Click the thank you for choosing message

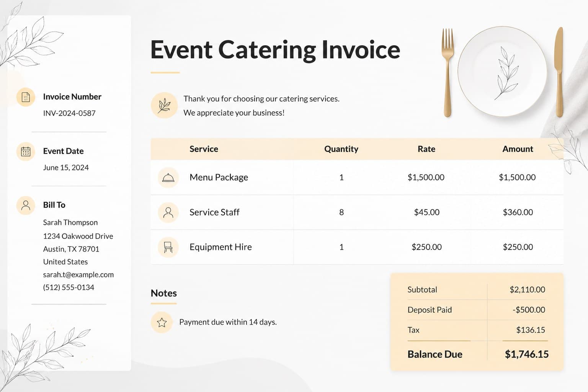(261, 99)
